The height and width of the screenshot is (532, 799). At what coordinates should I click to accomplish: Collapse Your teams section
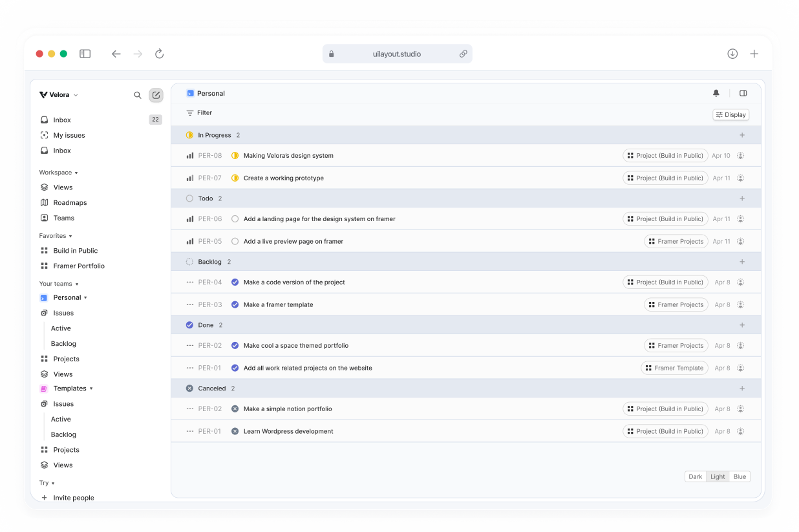pos(59,284)
